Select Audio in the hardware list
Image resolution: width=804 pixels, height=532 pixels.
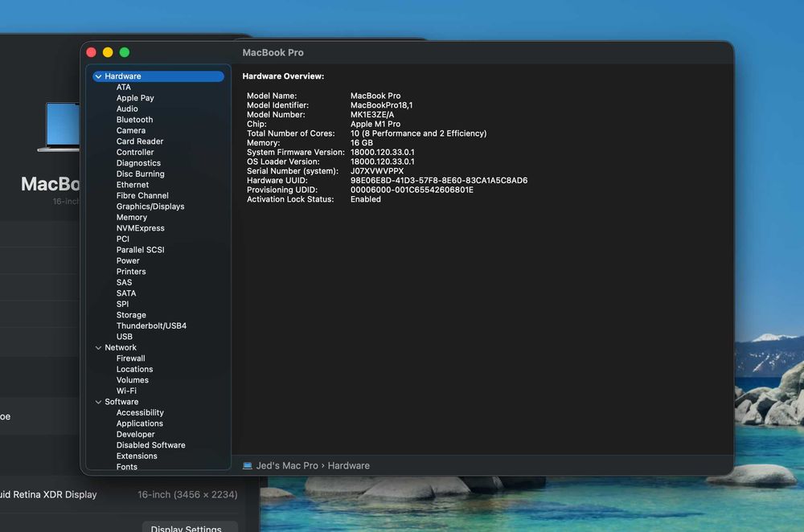(127, 108)
